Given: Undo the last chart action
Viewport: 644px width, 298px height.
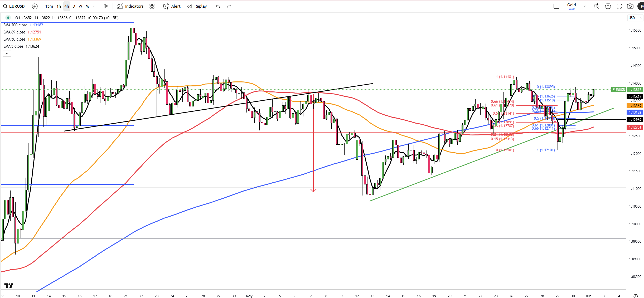Looking at the screenshot, I should coord(218,6).
